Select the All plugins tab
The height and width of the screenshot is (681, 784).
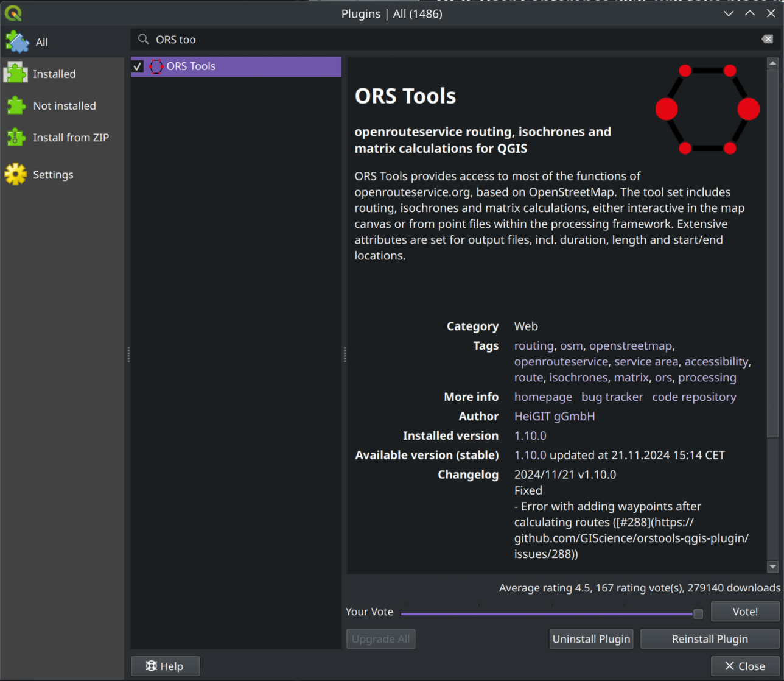click(61, 42)
